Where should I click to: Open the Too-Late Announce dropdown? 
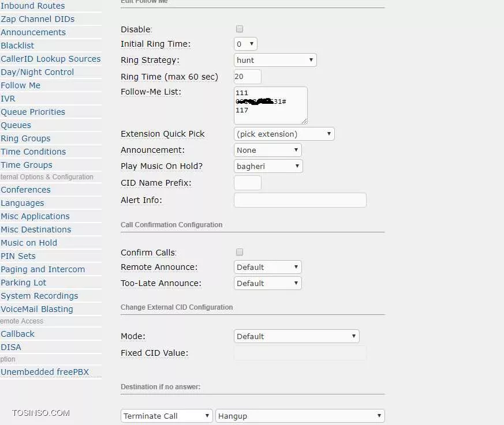pos(268,283)
